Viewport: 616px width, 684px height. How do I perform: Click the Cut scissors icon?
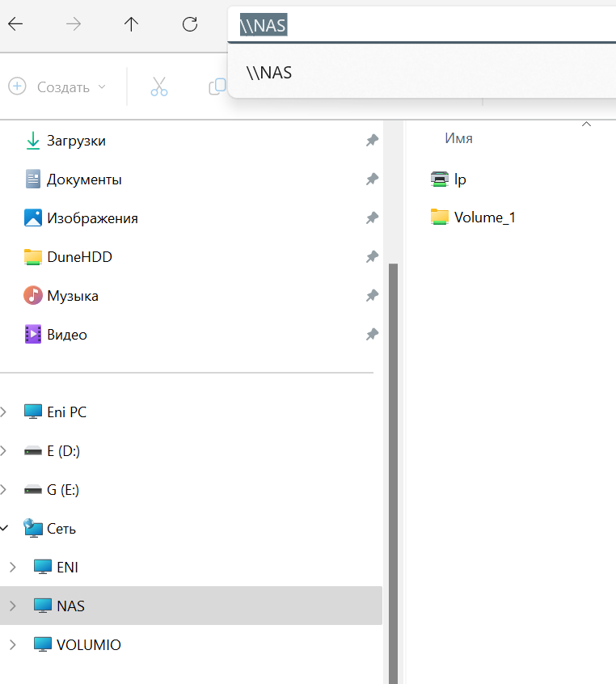tap(159, 87)
